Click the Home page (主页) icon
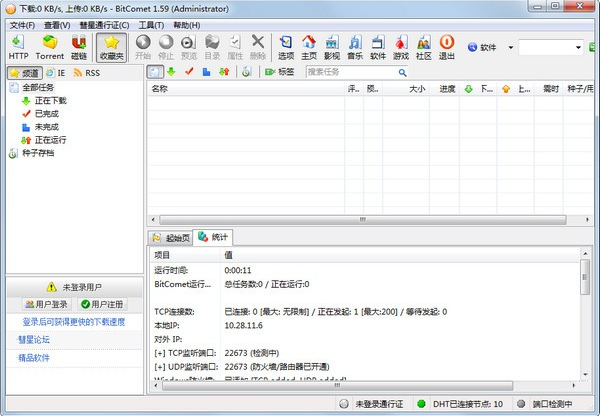The width and height of the screenshot is (600, 416). 309,47
